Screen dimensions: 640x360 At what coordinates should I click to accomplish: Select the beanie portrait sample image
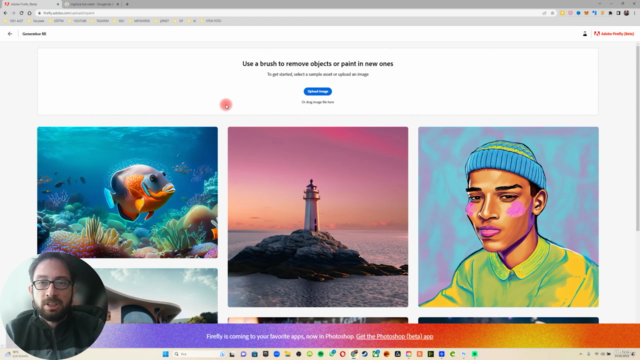click(x=508, y=217)
